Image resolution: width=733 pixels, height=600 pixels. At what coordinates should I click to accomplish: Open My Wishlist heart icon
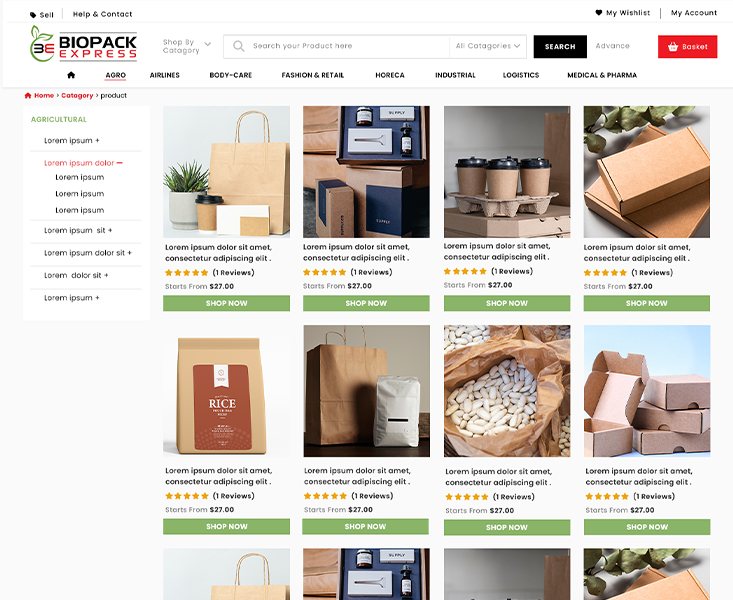(x=598, y=13)
